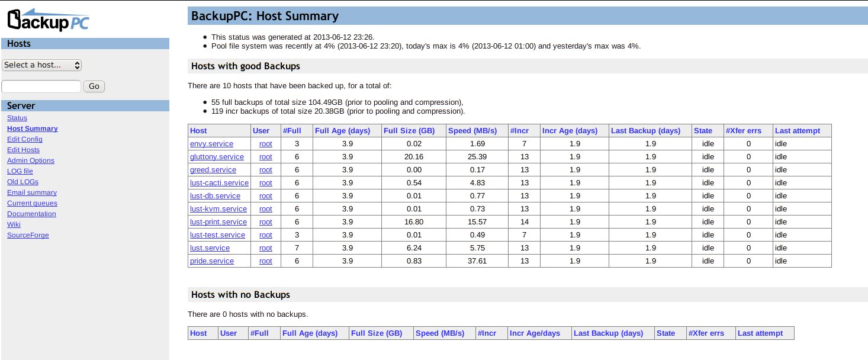Click Speed value 37.61 for pride.service
This screenshot has width=868, height=360.
coord(478,261)
